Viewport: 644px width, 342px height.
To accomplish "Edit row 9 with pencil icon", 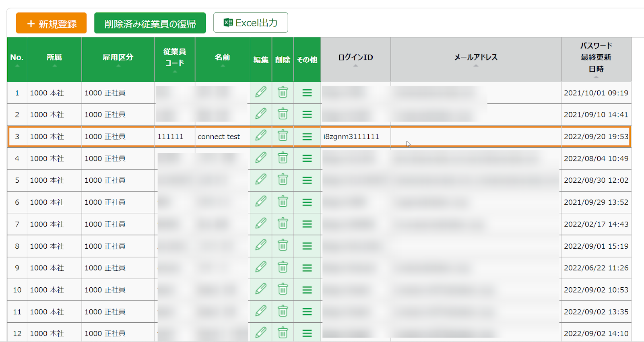I will click(x=261, y=267).
